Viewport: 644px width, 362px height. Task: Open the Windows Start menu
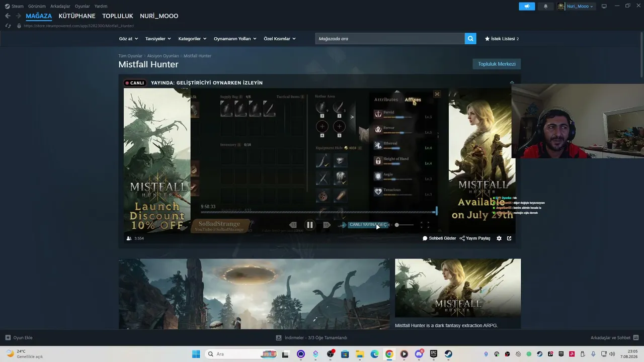click(196, 354)
